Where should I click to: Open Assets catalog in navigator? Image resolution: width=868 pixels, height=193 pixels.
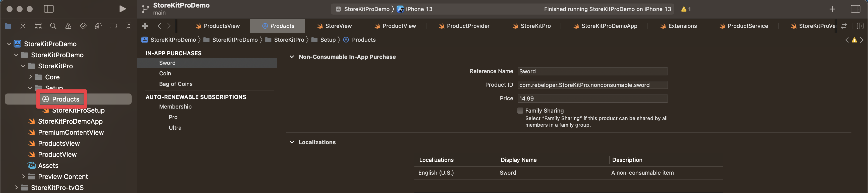48,165
